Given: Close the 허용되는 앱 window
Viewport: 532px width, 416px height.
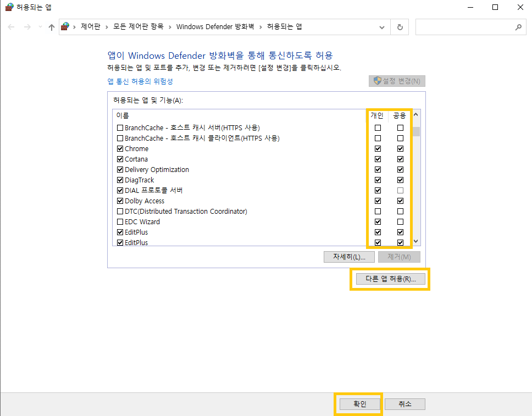Looking at the screenshot, I should [x=520, y=7].
